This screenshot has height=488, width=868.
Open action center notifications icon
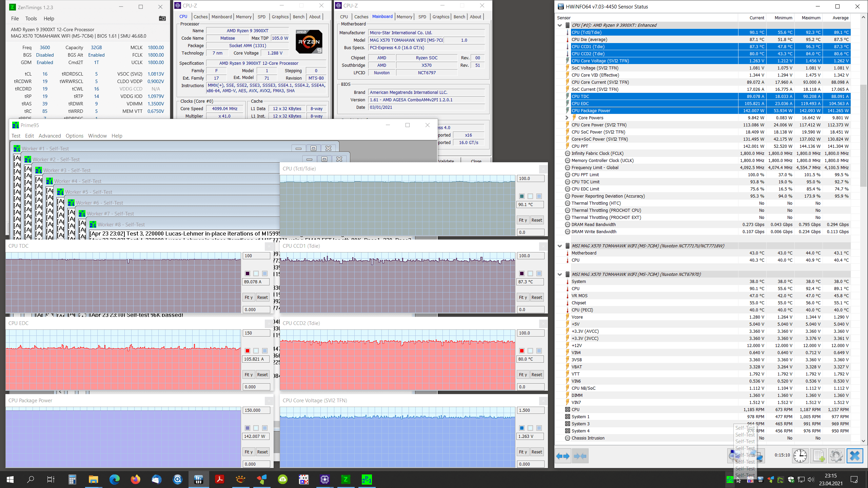click(854, 480)
